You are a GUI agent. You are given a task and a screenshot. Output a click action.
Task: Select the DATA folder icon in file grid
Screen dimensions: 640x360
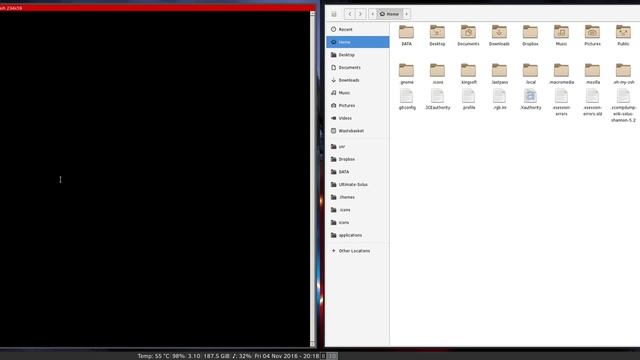click(x=406, y=32)
